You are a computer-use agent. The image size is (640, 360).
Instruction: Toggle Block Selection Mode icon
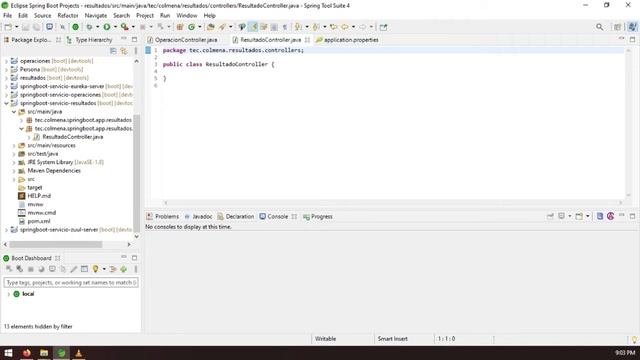274,27
